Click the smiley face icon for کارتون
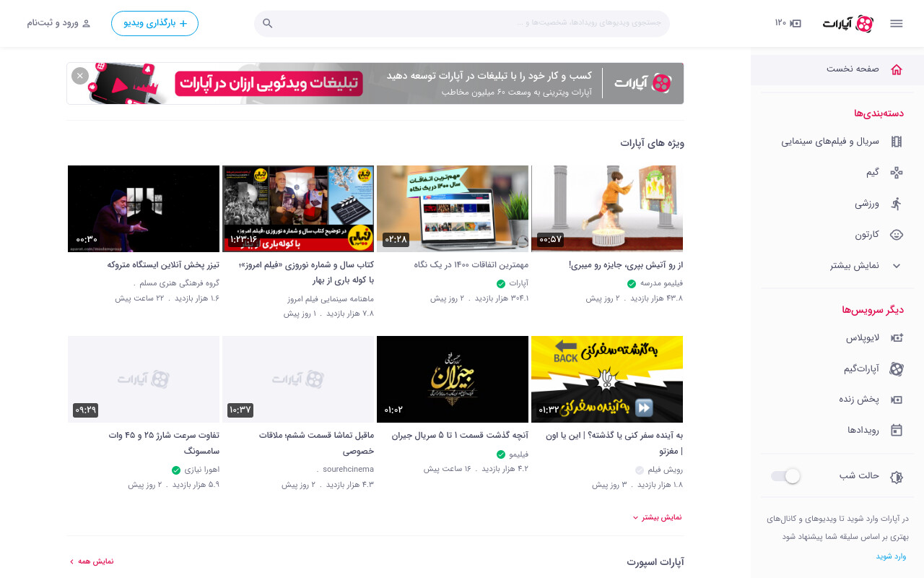 point(896,235)
